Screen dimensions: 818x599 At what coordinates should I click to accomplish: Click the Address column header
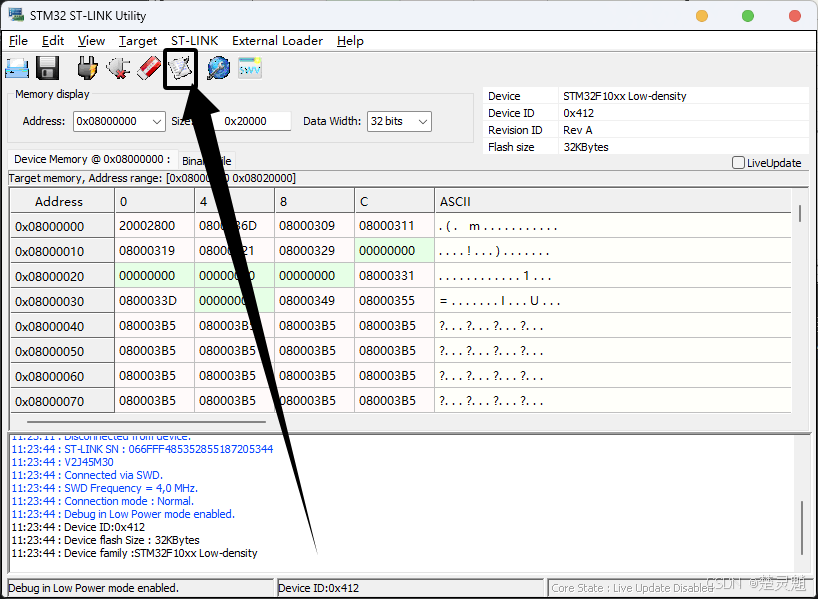[62, 201]
